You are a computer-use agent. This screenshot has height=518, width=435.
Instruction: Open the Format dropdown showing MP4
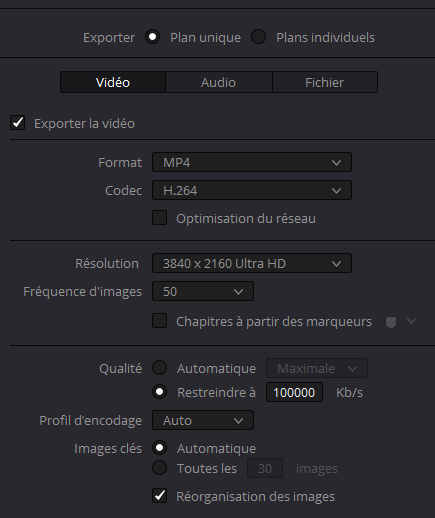252,162
